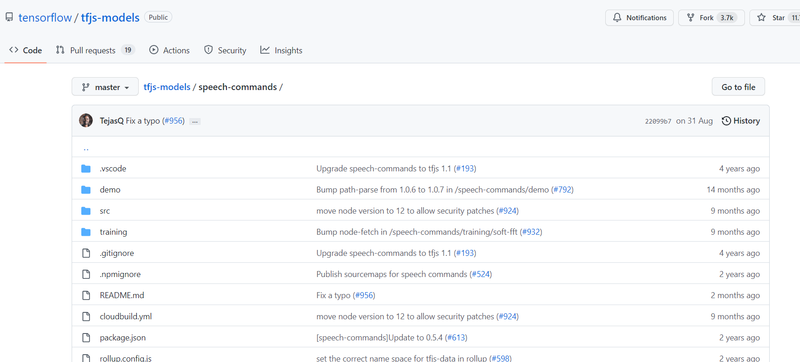800x362 pixels.
Task: Open the commit History
Action: click(x=741, y=121)
